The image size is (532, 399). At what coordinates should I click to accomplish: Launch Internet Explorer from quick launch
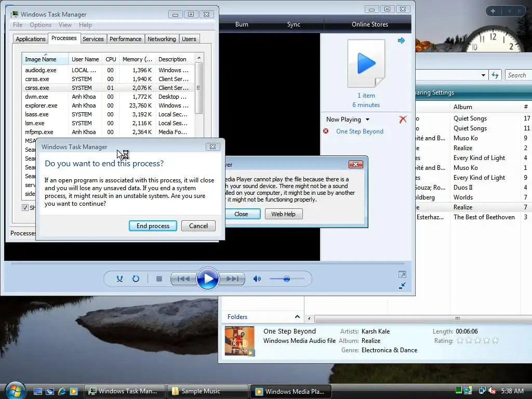(62, 391)
